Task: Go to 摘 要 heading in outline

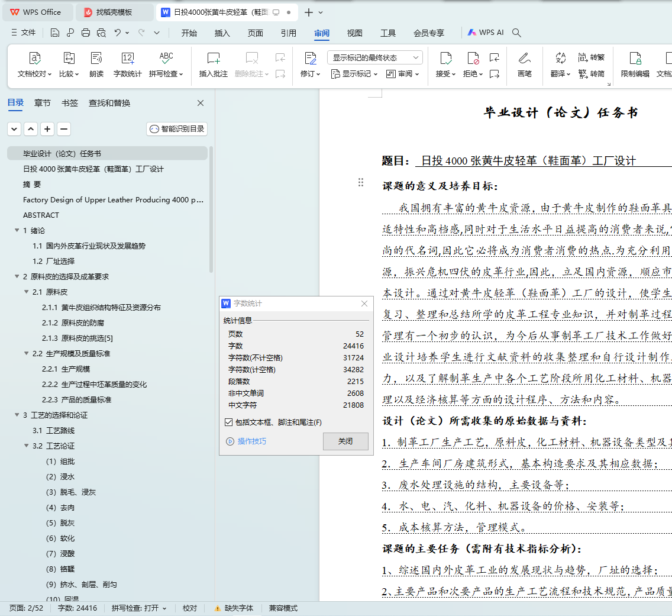Action: click(32, 185)
